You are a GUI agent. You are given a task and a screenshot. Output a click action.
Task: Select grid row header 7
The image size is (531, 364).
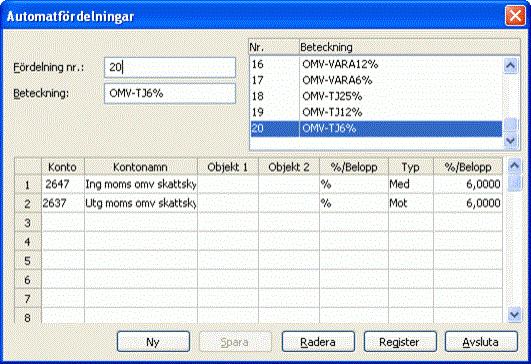pos(28,298)
